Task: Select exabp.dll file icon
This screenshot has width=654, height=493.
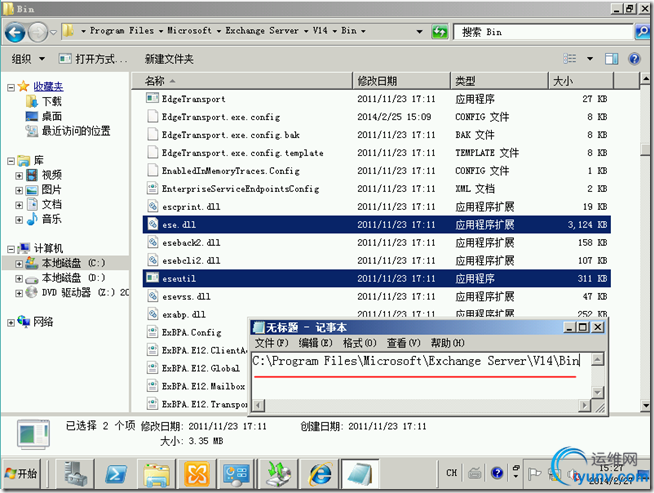Action: coord(152,314)
